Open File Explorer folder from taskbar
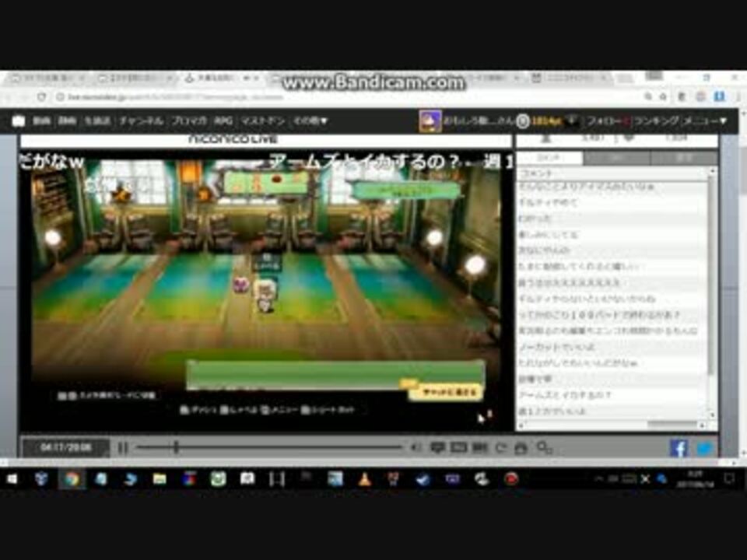 click(x=159, y=479)
